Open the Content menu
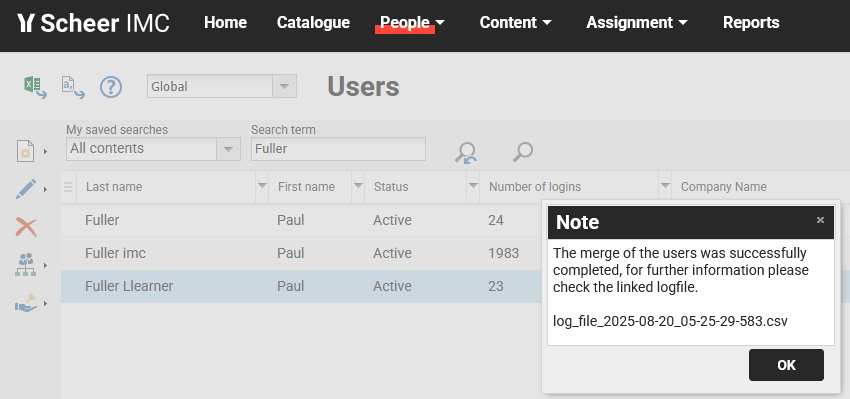 [x=516, y=22]
